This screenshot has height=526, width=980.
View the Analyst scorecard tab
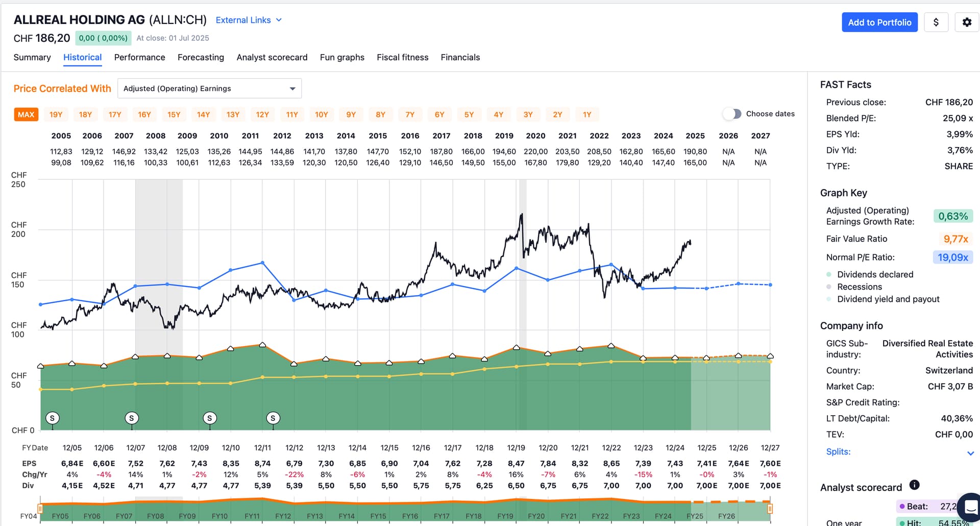[272, 57]
